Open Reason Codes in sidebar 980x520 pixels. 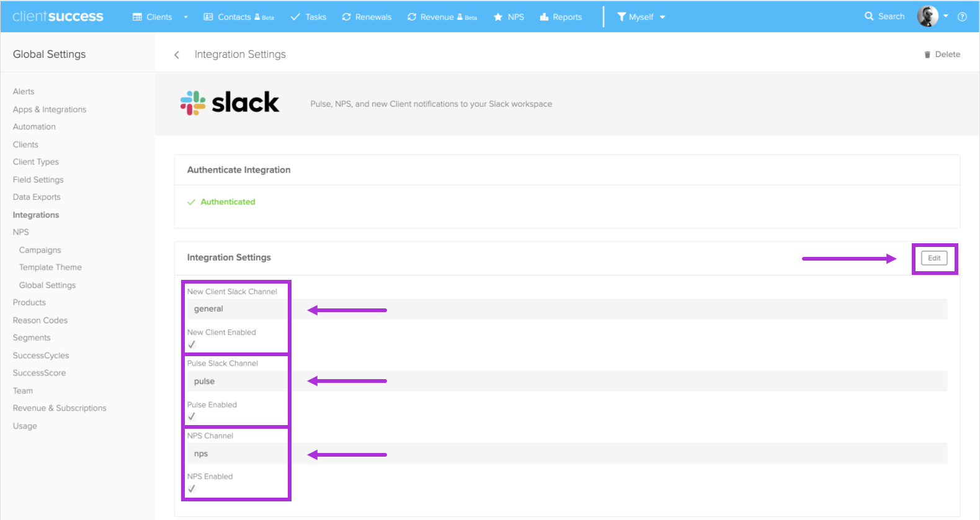point(40,320)
